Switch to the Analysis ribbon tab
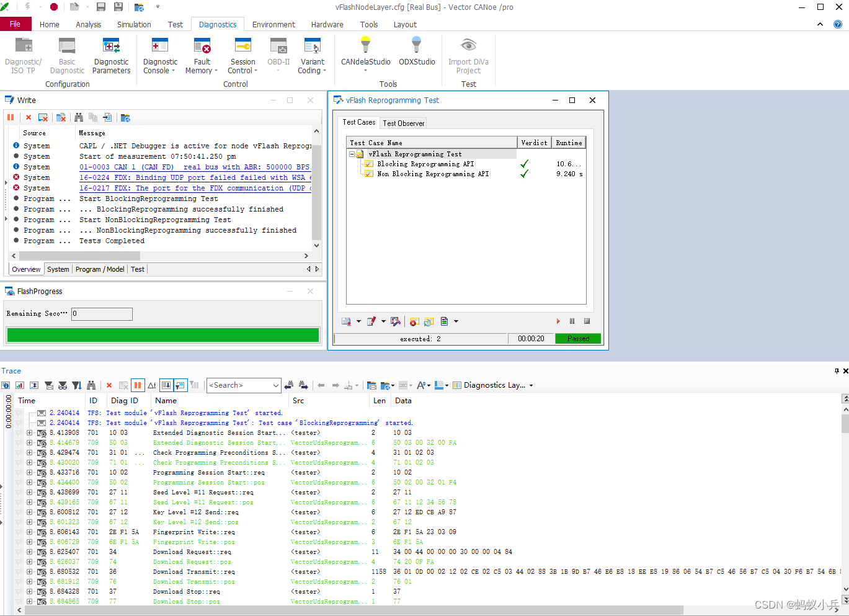This screenshot has width=849, height=616. [x=88, y=25]
